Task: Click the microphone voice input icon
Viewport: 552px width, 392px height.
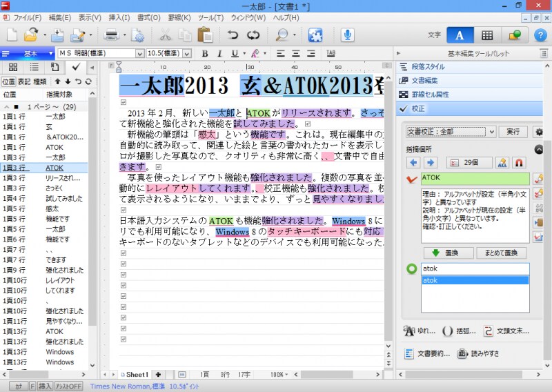Action: click(348, 35)
